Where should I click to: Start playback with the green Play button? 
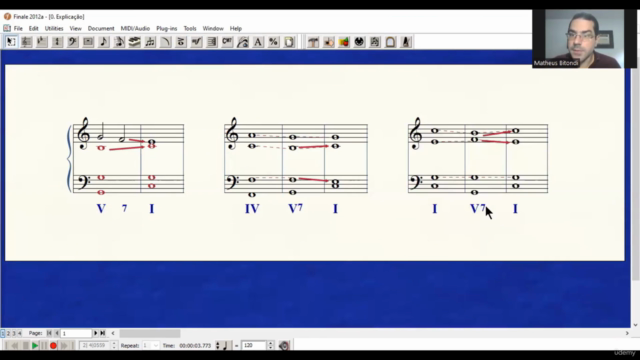click(x=35, y=346)
